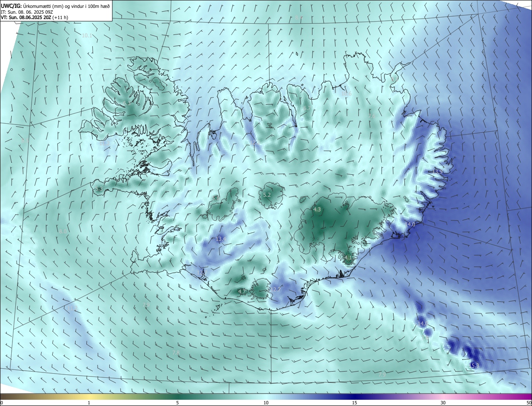Click the 0 tick label on the color scale
Viewport: 532px width, 406px height.
coord(2,403)
